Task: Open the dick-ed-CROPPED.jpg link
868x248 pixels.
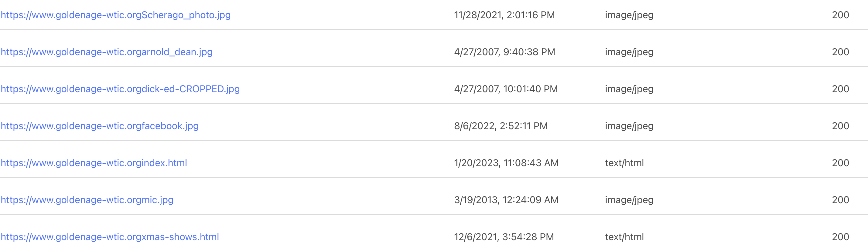Action: (x=120, y=89)
